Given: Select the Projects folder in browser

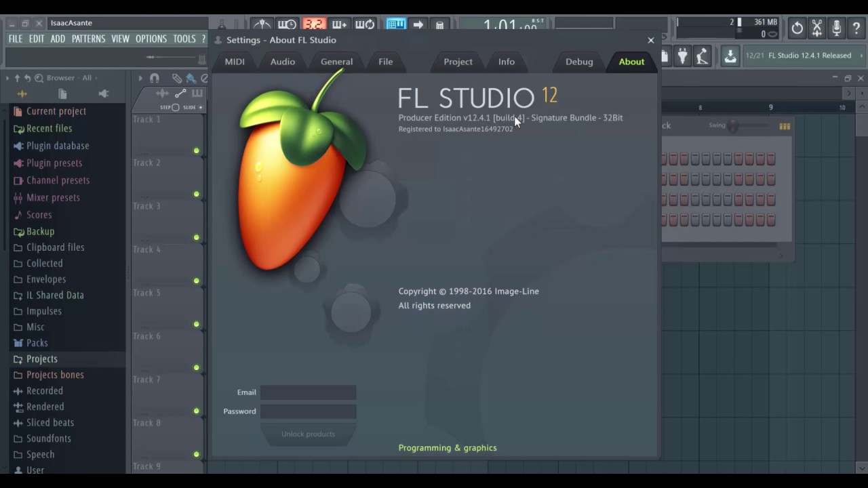Looking at the screenshot, I should [x=68, y=359].
